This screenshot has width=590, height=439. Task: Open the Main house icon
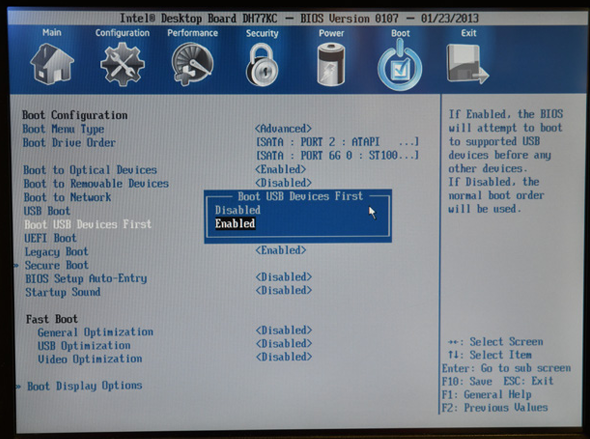pyautogui.click(x=52, y=64)
